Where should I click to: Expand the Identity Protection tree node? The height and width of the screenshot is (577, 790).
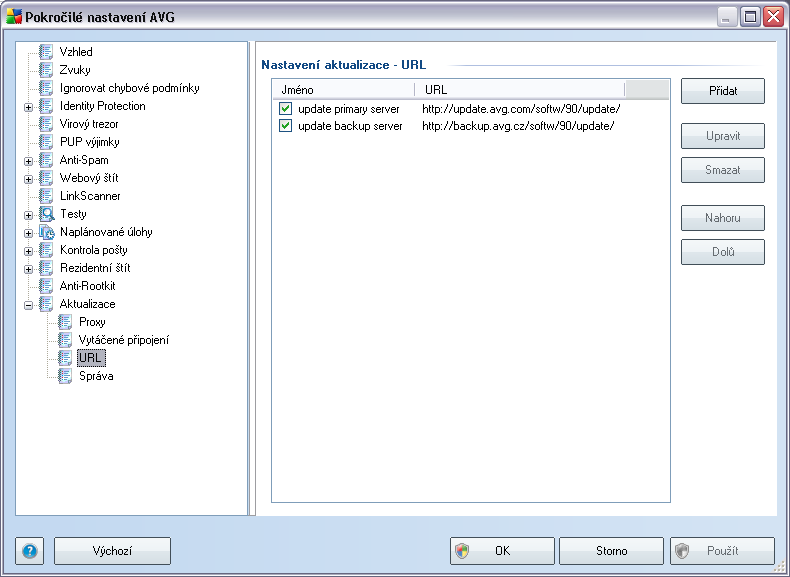(x=28, y=107)
